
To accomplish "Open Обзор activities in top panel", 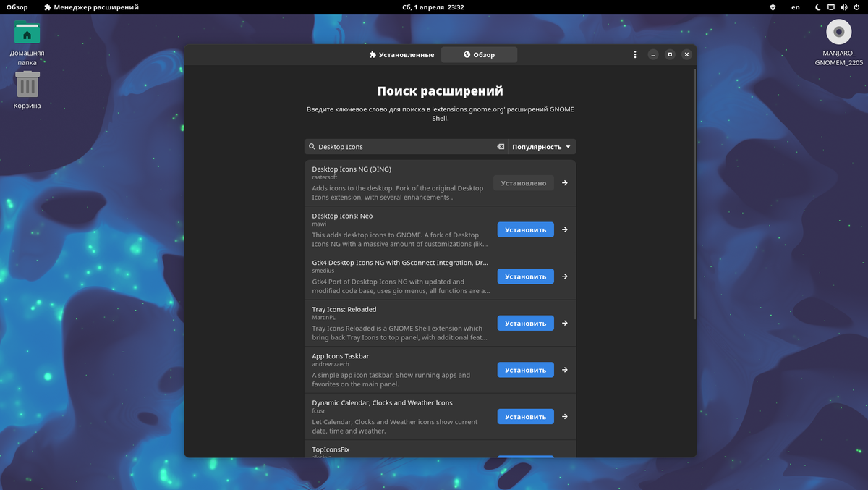I will point(17,7).
